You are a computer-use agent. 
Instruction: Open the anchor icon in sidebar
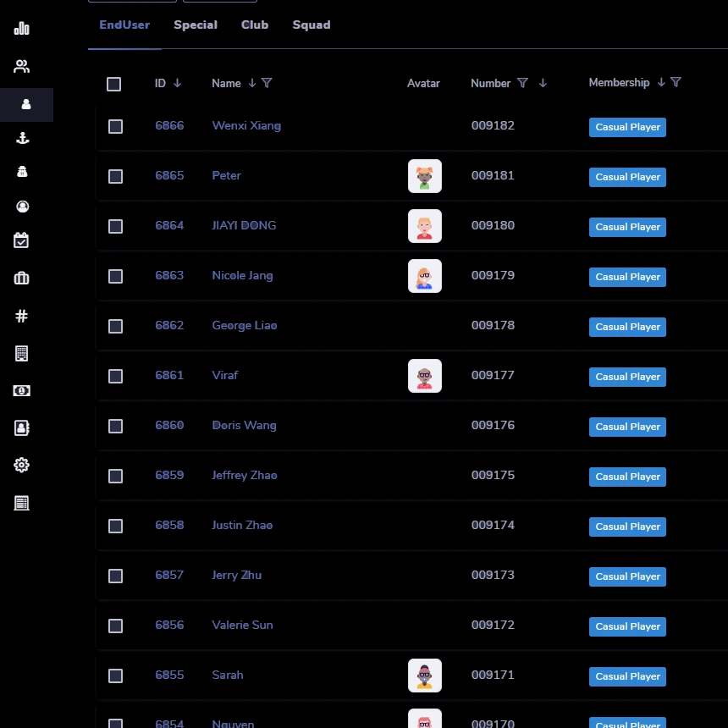pyautogui.click(x=23, y=139)
